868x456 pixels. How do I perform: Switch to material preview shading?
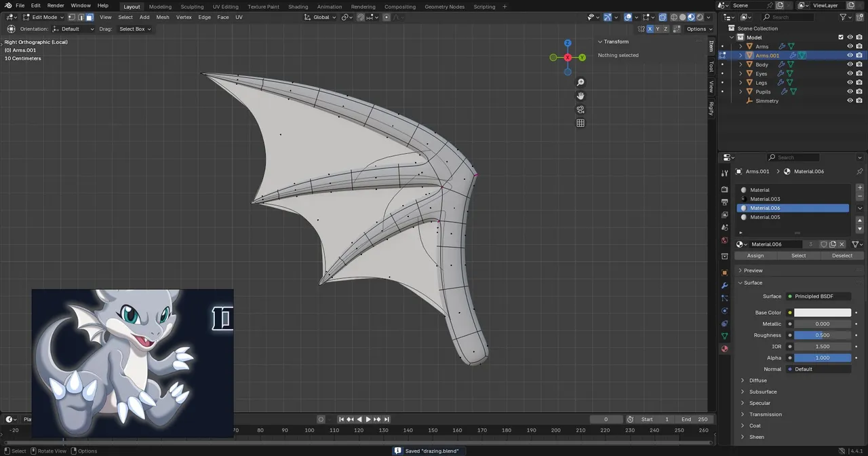pyautogui.click(x=691, y=17)
